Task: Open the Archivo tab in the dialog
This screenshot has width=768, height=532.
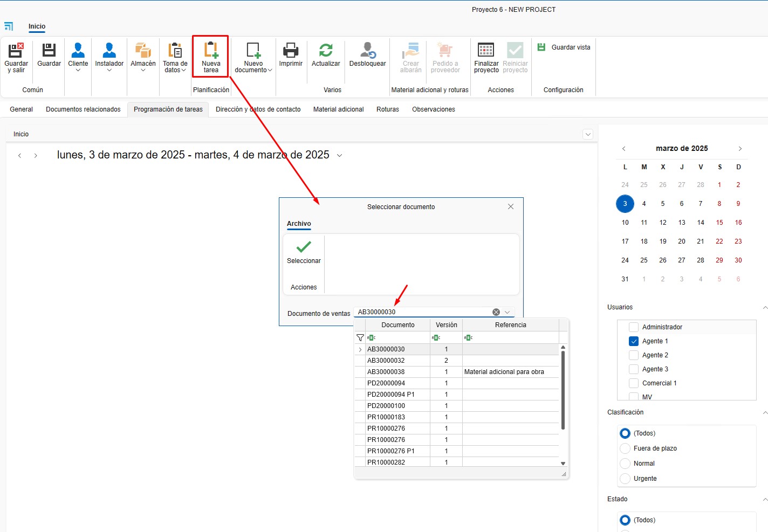Action: [299, 224]
